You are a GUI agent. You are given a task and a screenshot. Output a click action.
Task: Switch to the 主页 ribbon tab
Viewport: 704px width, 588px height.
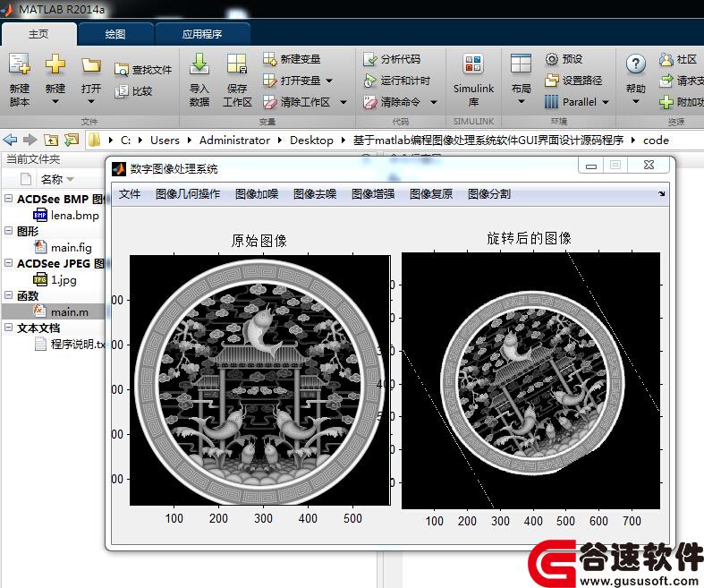point(38,34)
